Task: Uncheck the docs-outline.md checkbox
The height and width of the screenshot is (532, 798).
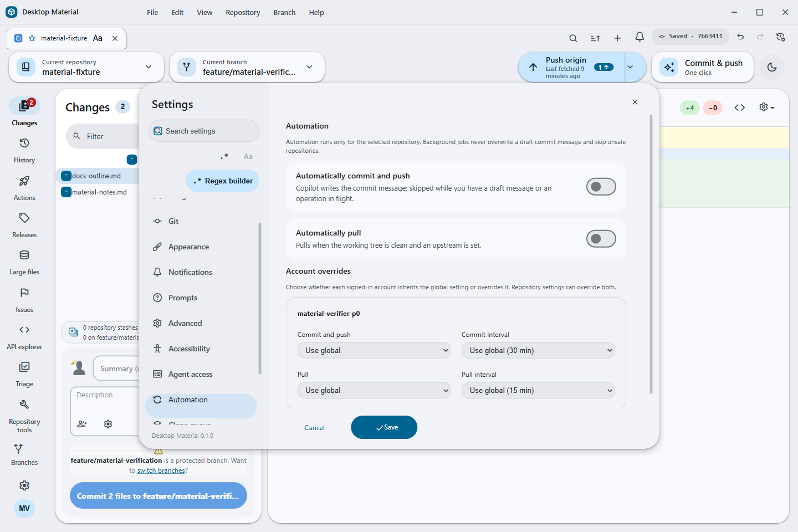Action: pyautogui.click(x=66, y=176)
